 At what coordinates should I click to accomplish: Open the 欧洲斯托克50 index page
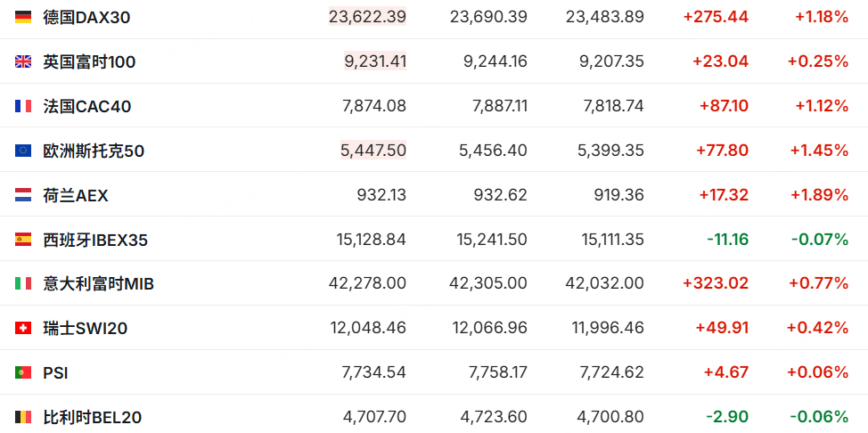click(x=94, y=151)
